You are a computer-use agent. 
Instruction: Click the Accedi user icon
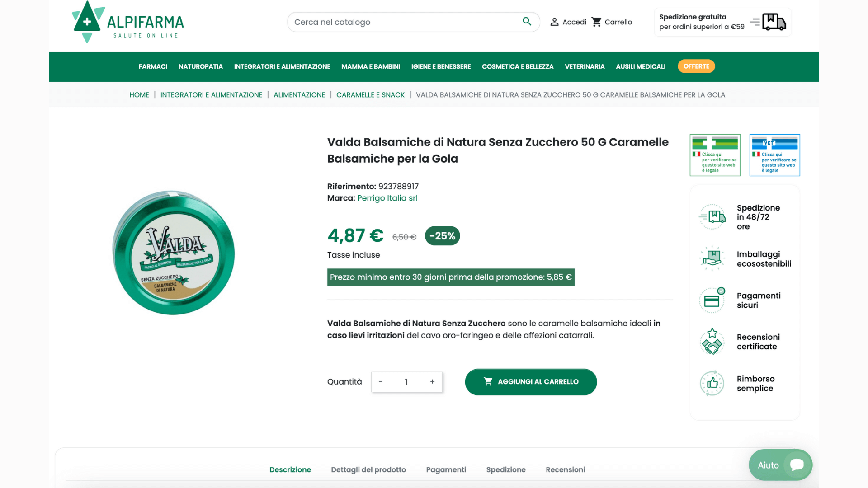click(554, 22)
